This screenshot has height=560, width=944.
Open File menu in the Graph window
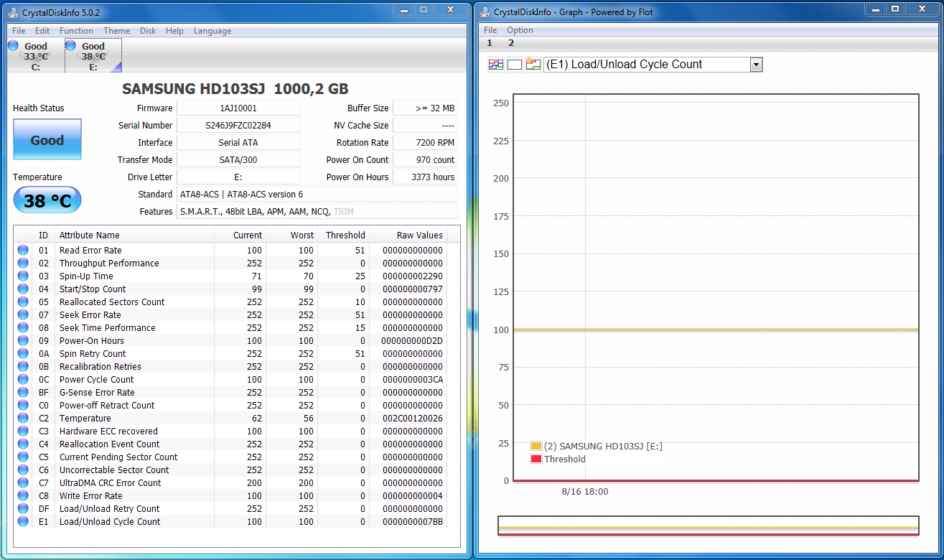tap(490, 30)
